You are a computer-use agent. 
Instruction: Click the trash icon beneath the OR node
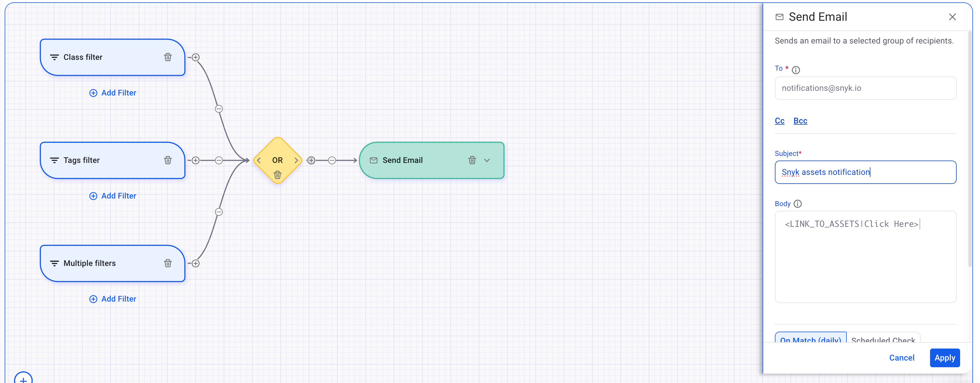[x=277, y=175]
